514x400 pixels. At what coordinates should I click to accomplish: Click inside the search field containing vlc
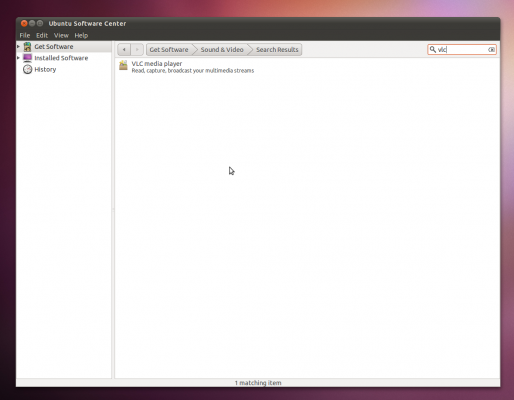point(462,50)
